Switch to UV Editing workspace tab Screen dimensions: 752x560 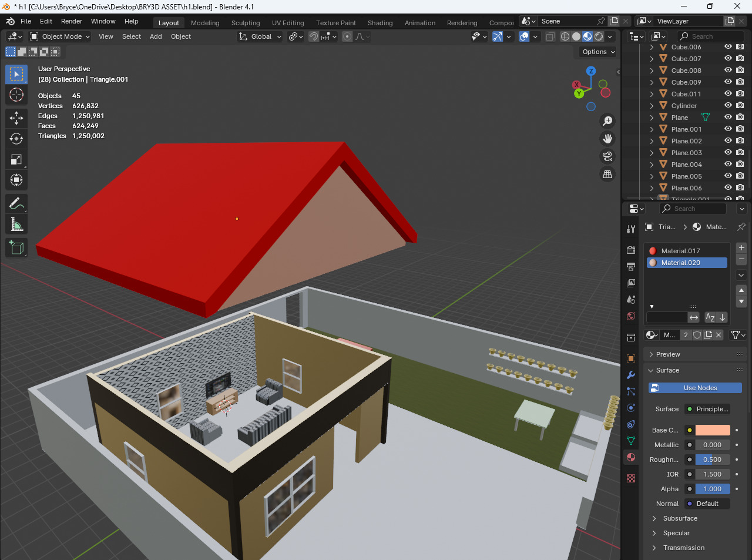(288, 23)
